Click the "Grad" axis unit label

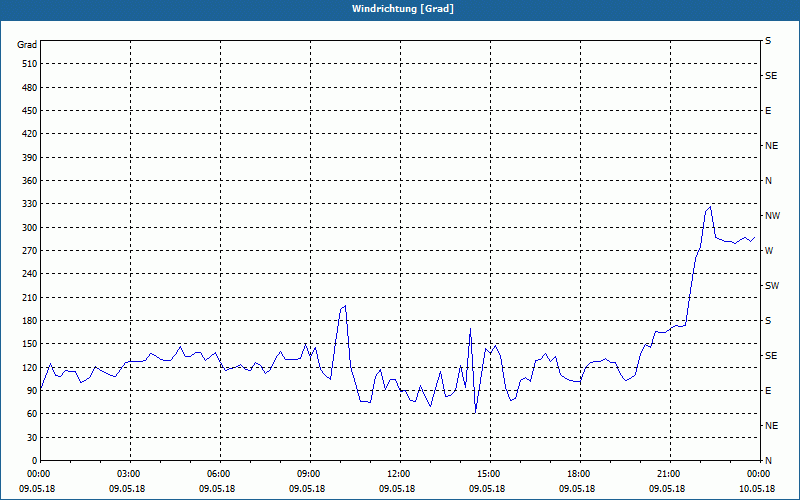pos(27,45)
